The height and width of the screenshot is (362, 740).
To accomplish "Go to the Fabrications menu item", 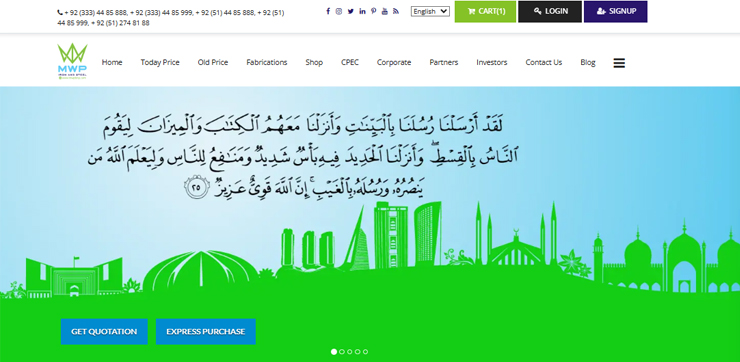I will point(267,62).
